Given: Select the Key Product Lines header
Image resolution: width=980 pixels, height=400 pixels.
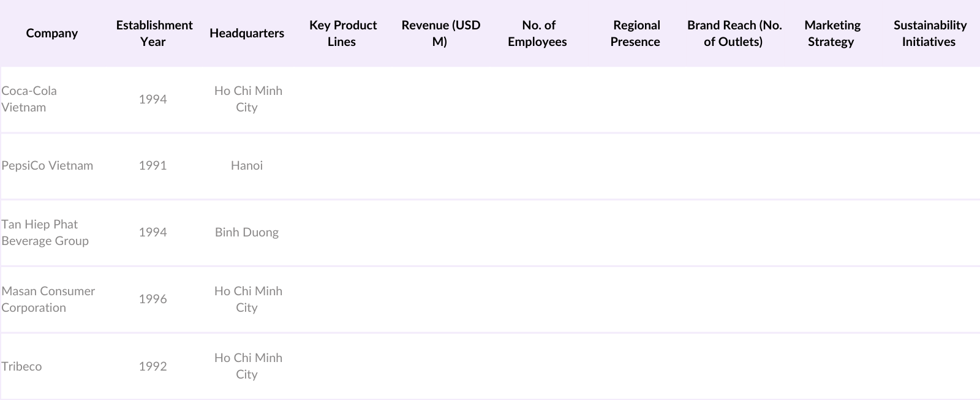Looking at the screenshot, I should pyautogui.click(x=342, y=33).
